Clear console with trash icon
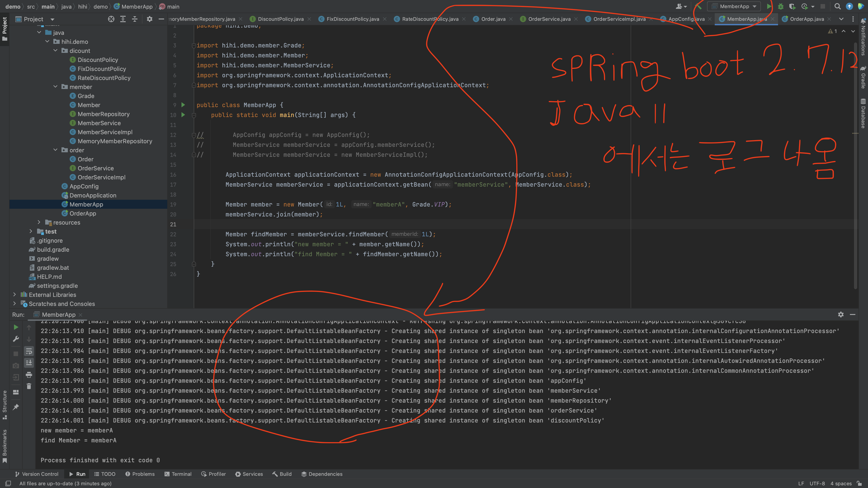The width and height of the screenshot is (868, 488). 29,386
